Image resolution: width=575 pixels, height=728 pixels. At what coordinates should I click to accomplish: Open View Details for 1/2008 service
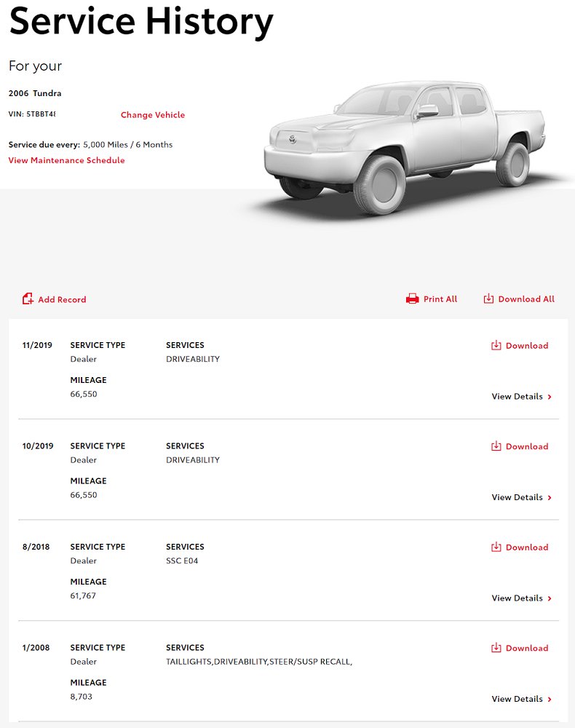tap(517, 698)
